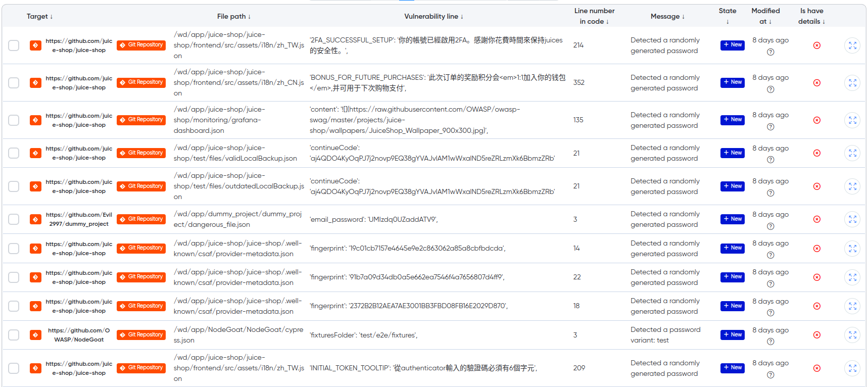
Task: Click fingerprint '2372B2B12AEA7AE...' vulnerability text
Action: pyautogui.click(x=409, y=306)
